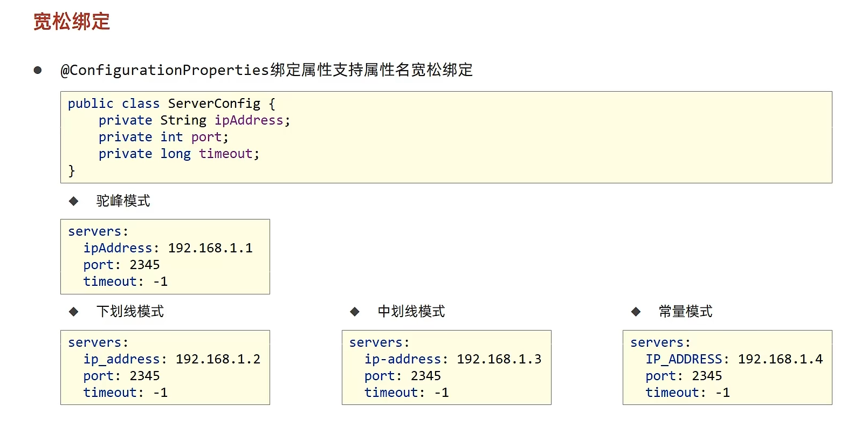Click the private int port line
The height and width of the screenshot is (426, 868).
point(164,137)
